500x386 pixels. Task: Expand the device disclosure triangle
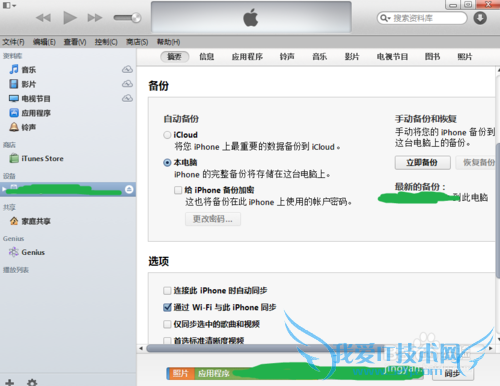pos(4,189)
